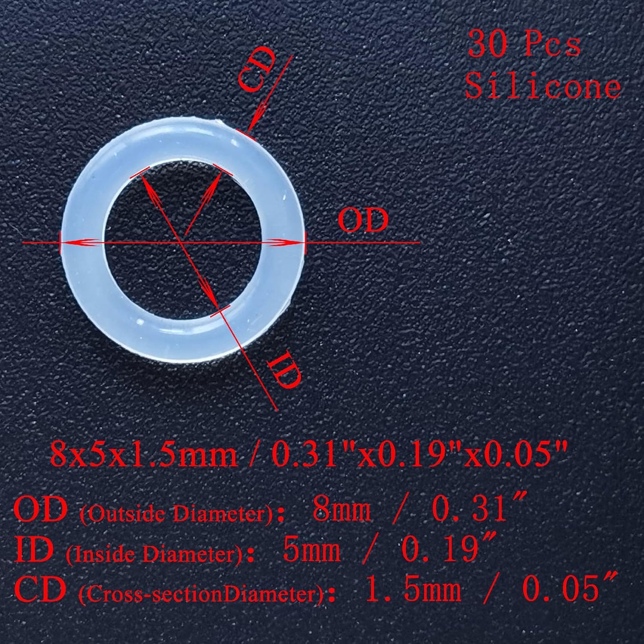Click the "30 Pcs" quantity text
The image size is (644, 644).
[524, 45]
